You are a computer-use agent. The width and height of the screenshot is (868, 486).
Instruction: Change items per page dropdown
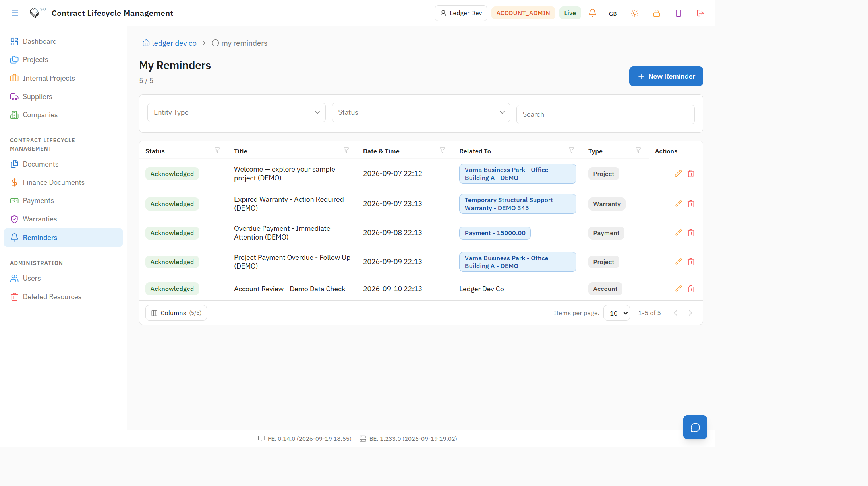point(617,313)
